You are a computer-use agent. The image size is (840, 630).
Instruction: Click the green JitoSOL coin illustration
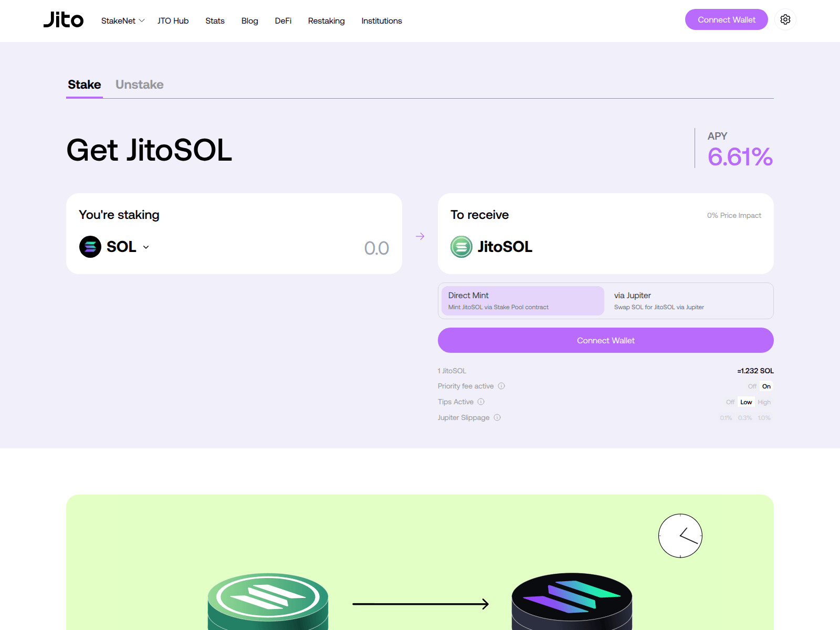pyautogui.click(x=268, y=601)
